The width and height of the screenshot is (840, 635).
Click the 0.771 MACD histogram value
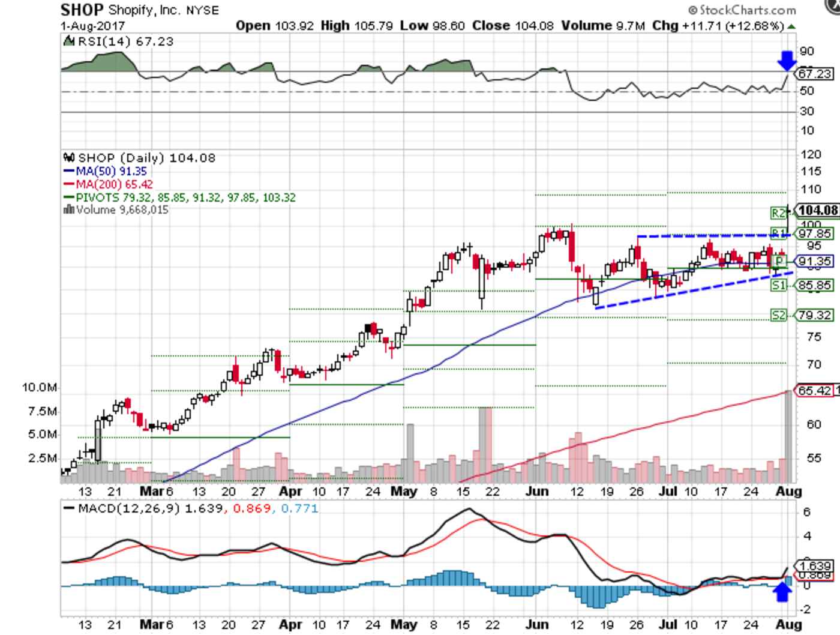pos(299,508)
